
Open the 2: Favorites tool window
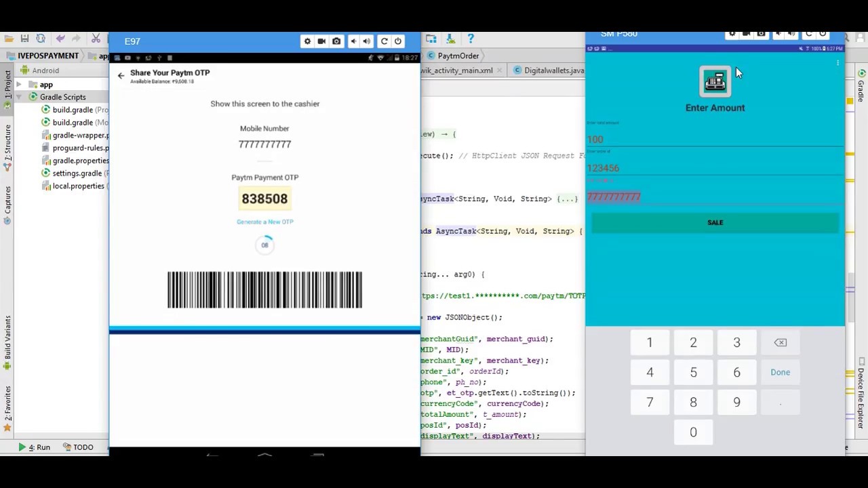pos(8,409)
